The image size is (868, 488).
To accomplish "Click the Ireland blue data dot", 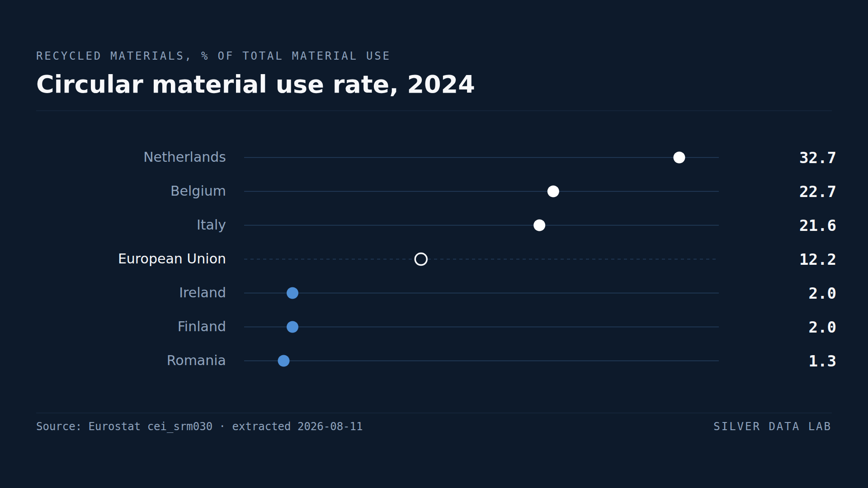I will pos(292,293).
